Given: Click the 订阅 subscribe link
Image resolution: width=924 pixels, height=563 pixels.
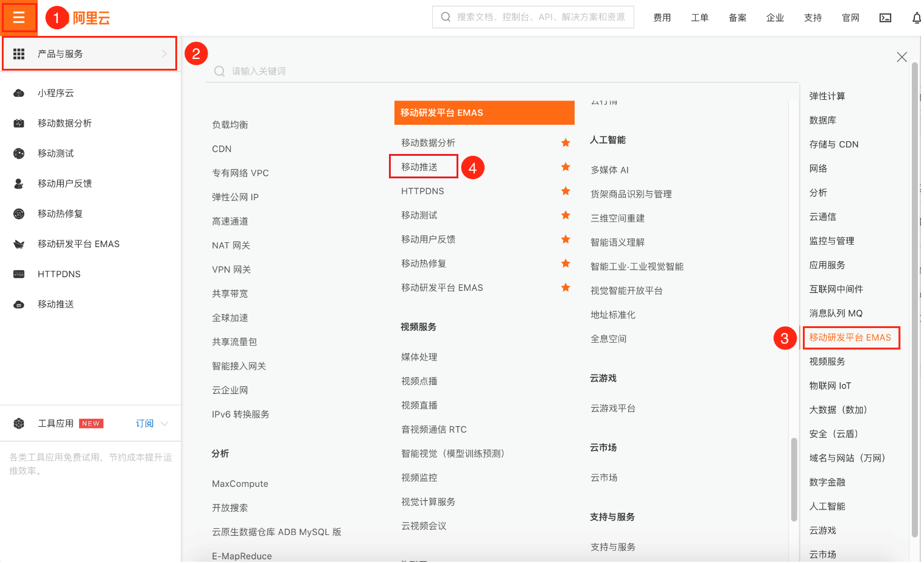Looking at the screenshot, I should 145,423.
